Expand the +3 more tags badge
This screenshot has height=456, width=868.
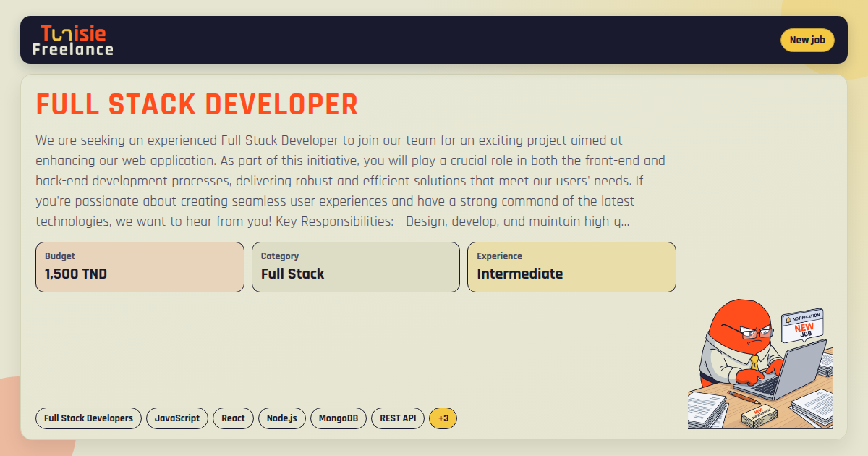click(x=443, y=418)
